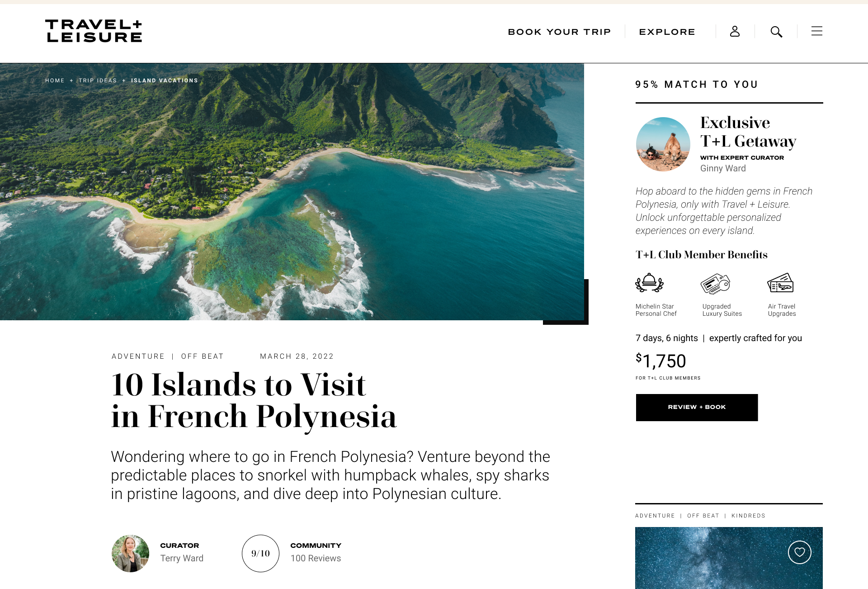
Task: Click curator Terry Ward's avatar
Action: coord(130,553)
